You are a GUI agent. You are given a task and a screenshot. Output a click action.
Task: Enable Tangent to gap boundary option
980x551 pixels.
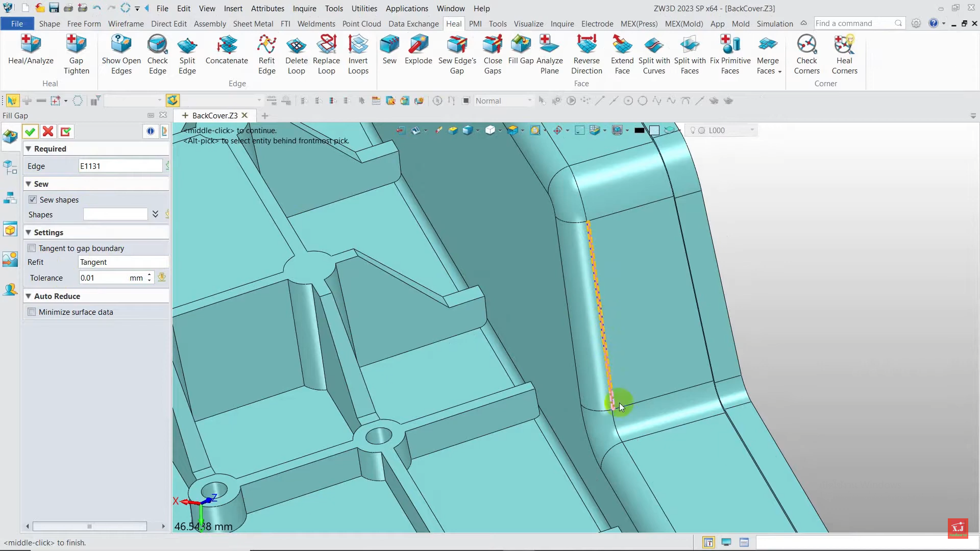(32, 248)
